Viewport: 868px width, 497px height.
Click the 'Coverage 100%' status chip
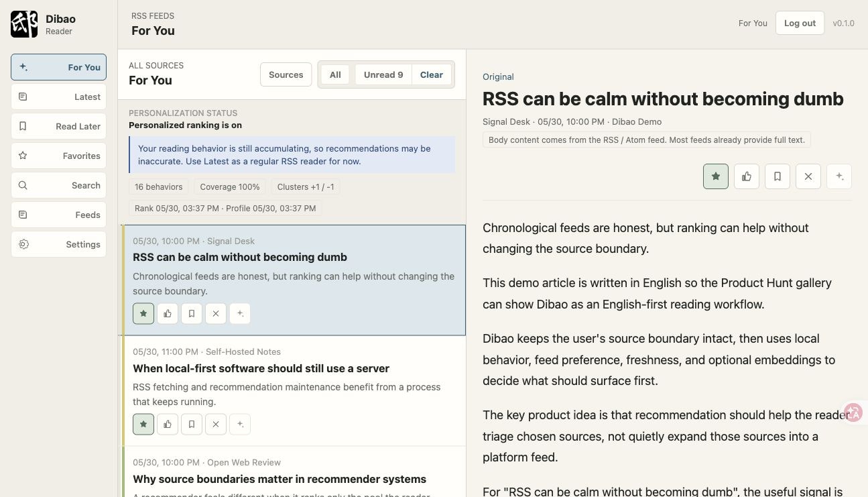[x=230, y=186]
